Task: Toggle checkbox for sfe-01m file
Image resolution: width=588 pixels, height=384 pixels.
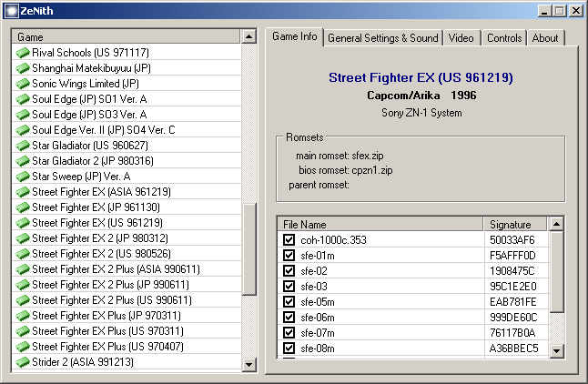Action: point(289,256)
